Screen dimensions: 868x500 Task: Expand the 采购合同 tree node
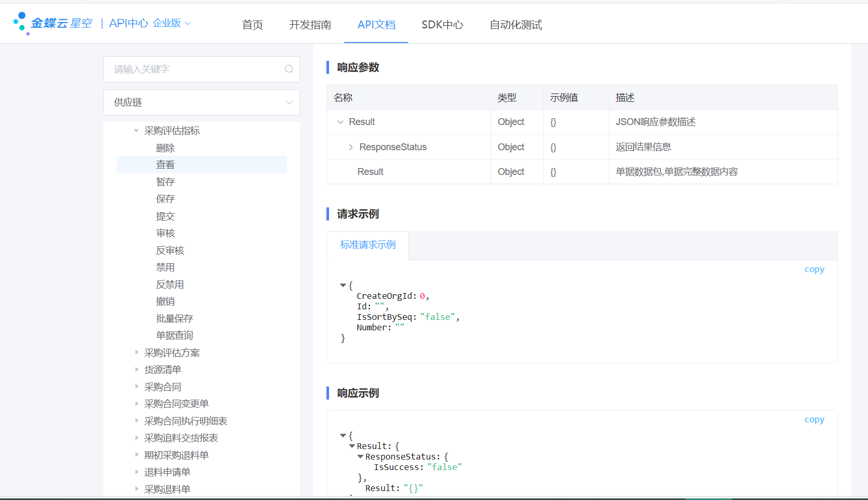tap(136, 387)
